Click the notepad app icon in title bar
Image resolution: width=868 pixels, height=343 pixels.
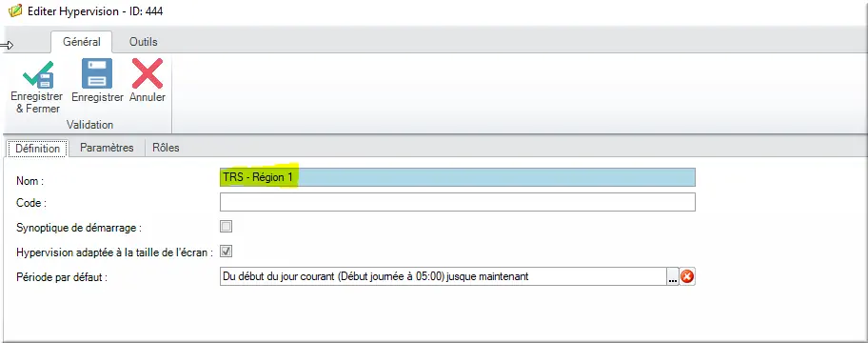pyautogui.click(x=15, y=10)
